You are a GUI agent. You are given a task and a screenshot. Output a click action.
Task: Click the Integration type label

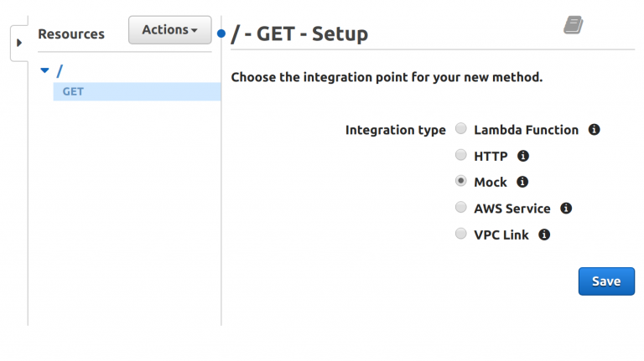(x=395, y=130)
